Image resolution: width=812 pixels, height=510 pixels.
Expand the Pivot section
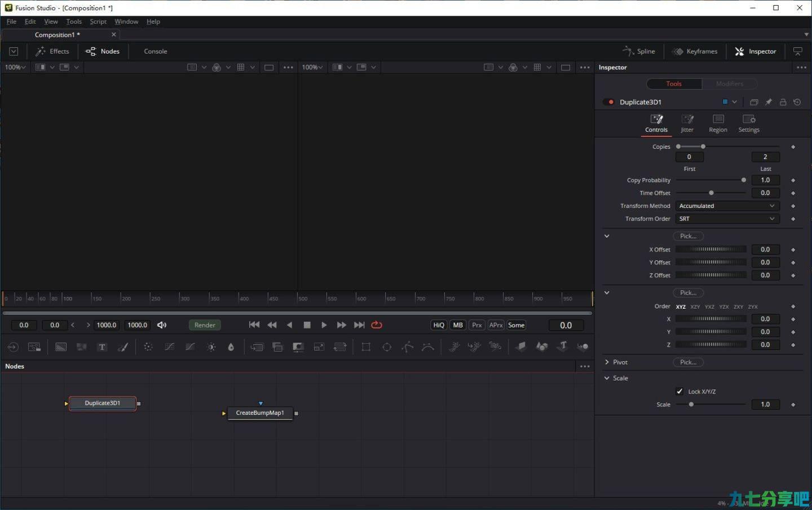click(x=607, y=362)
